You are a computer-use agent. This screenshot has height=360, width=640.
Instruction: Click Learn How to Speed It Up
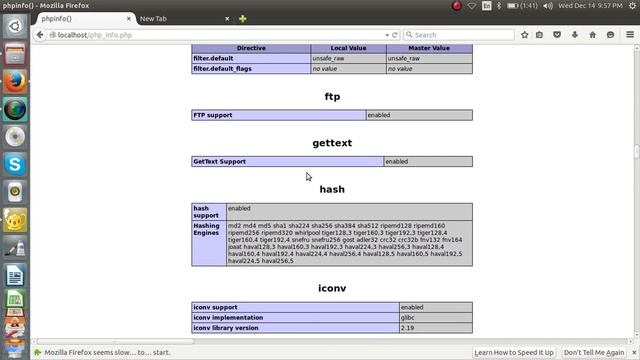(x=513, y=352)
